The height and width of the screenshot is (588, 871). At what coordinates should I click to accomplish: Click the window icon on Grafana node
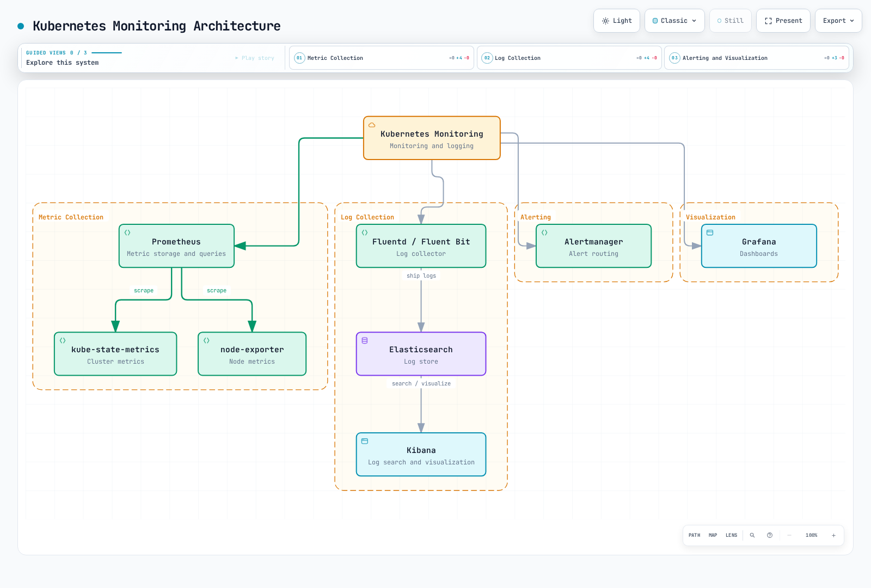[x=710, y=232]
